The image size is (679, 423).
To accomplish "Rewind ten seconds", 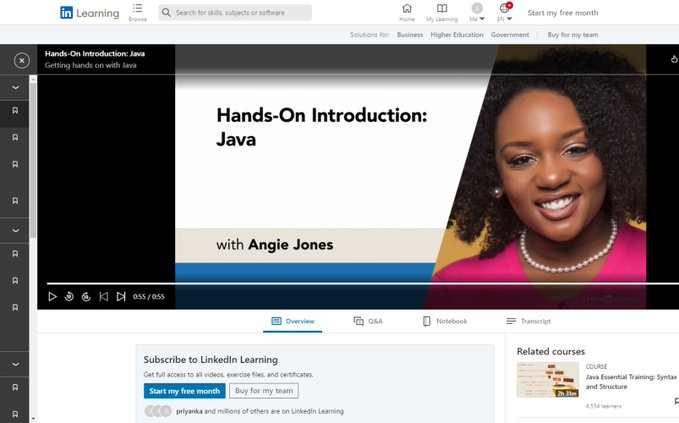I will coord(69,297).
